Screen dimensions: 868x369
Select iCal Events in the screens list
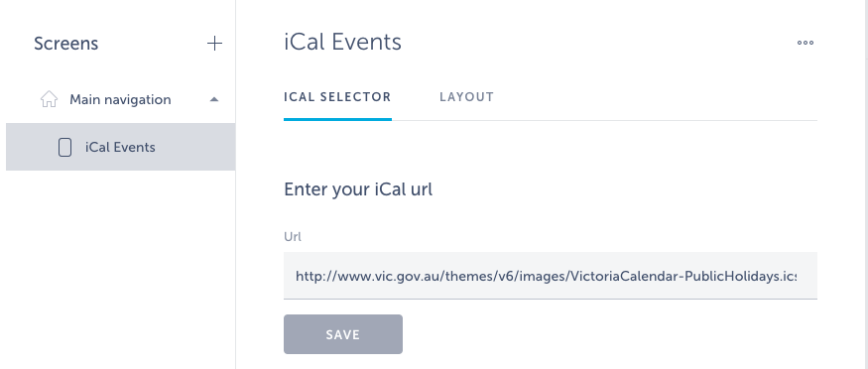(x=120, y=147)
